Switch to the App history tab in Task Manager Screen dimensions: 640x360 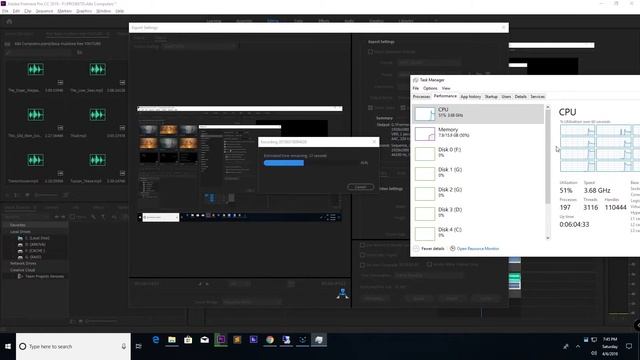471,97
